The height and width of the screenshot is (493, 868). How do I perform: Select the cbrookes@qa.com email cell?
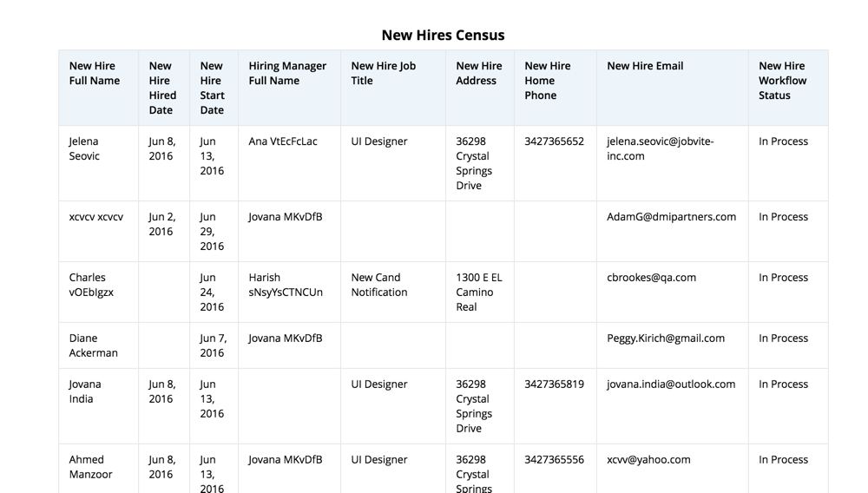coord(651,278)
